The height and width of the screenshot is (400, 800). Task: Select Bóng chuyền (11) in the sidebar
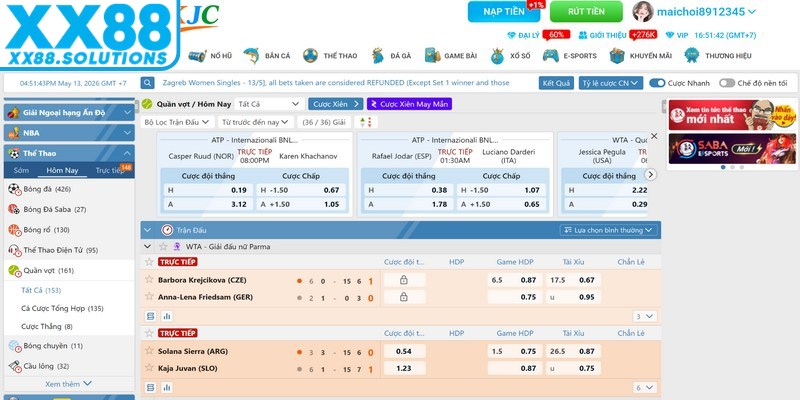[69, 346]
